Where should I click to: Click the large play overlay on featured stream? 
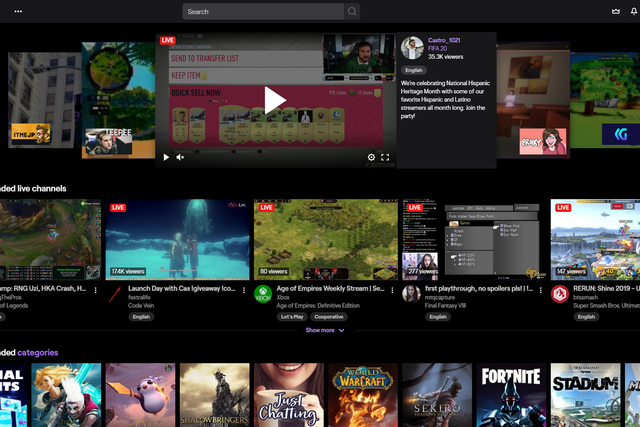point(275,100)
